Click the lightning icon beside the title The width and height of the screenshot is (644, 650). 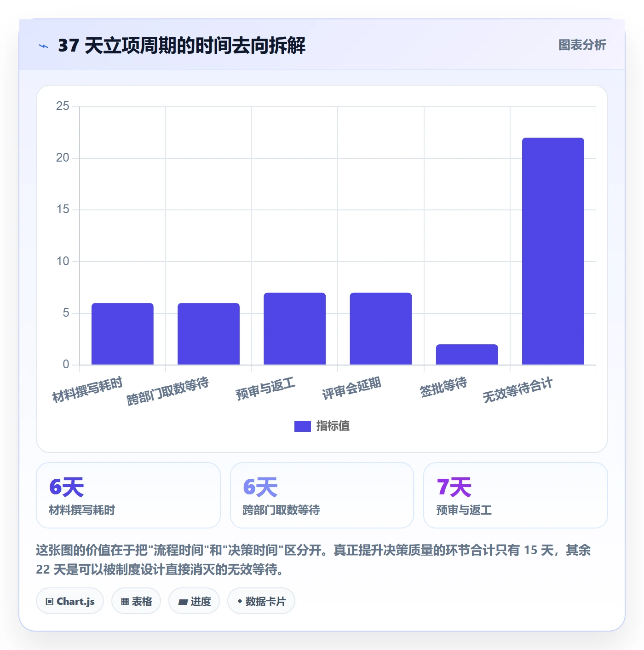coord(44,46)
